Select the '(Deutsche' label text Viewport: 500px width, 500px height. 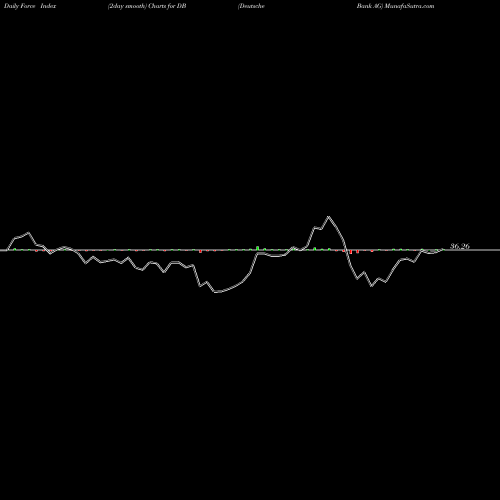(x=251, y=6)
